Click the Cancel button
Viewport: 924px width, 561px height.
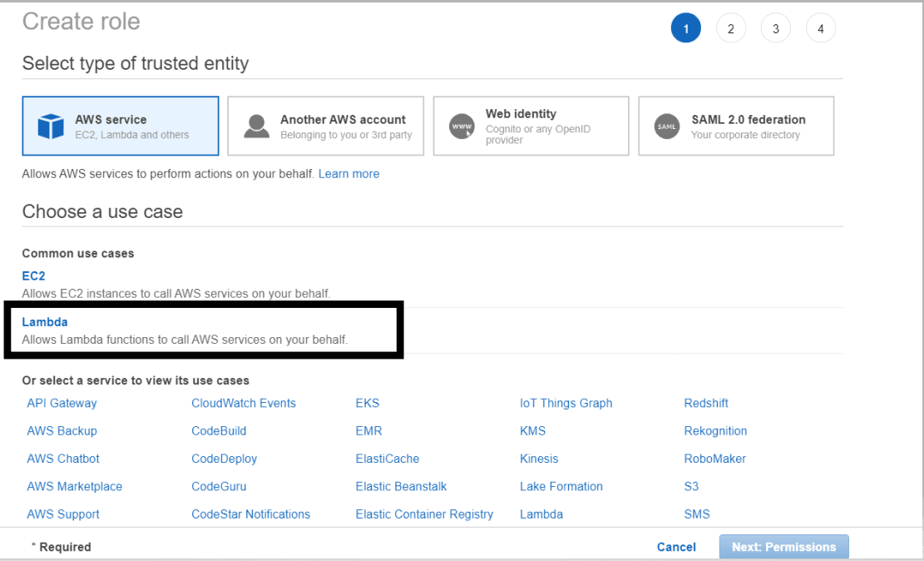[676, 548]
